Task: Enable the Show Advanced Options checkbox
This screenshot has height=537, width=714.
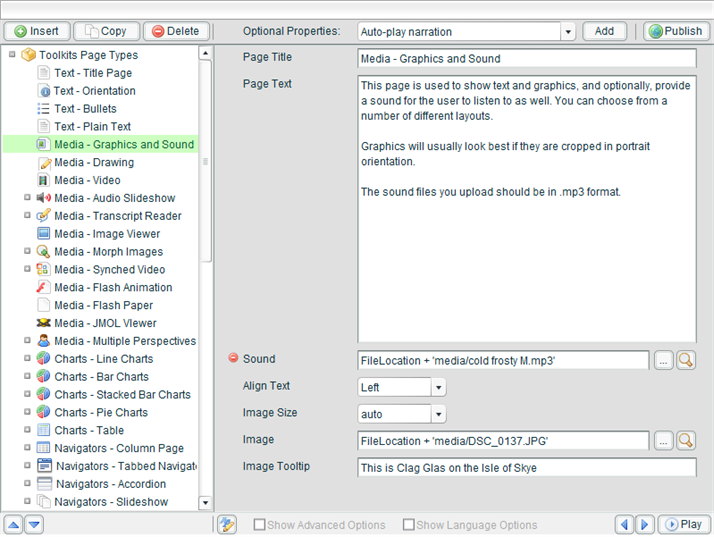Action: pos(260,525)
